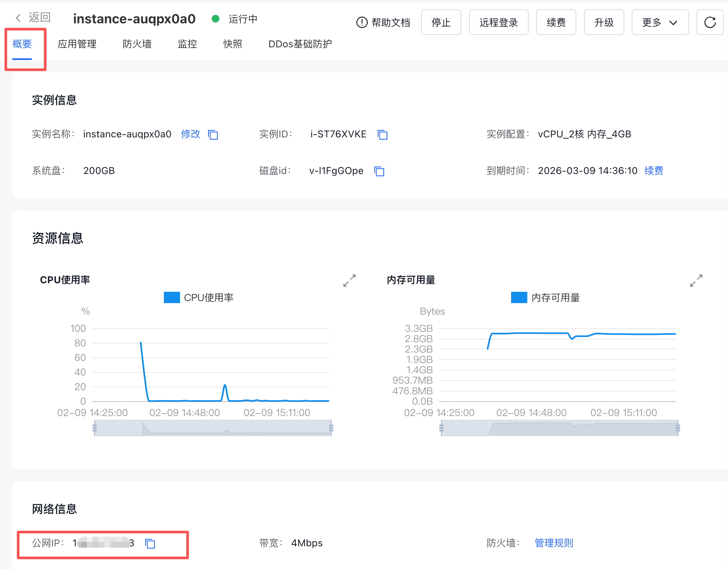Viewport: 728px width, 569px height.
Task: Click the refresh icon button
Action: coord(710,22)
